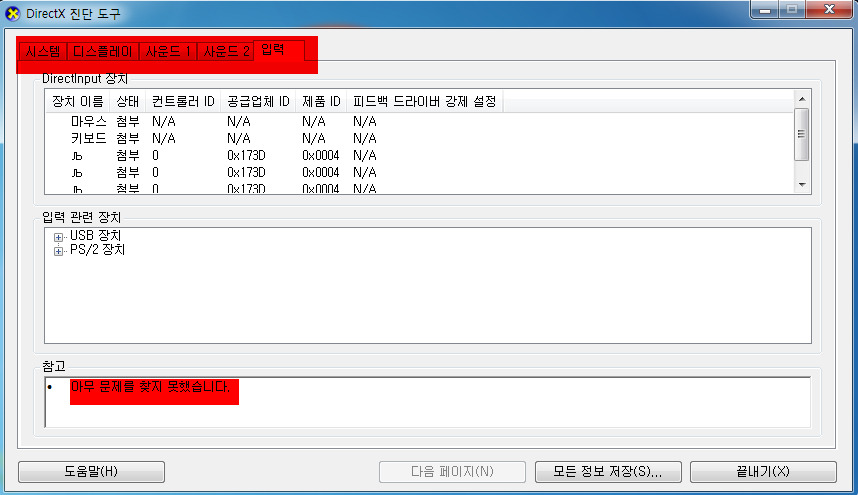Expand the USB 장치 tree node
This screenshot has width=858, height=495.
click(x=59, y=237)
